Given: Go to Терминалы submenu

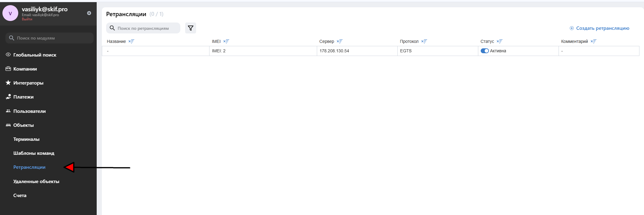Looking at the screenshot, I should pyautogui.click(x=26, y=139).
